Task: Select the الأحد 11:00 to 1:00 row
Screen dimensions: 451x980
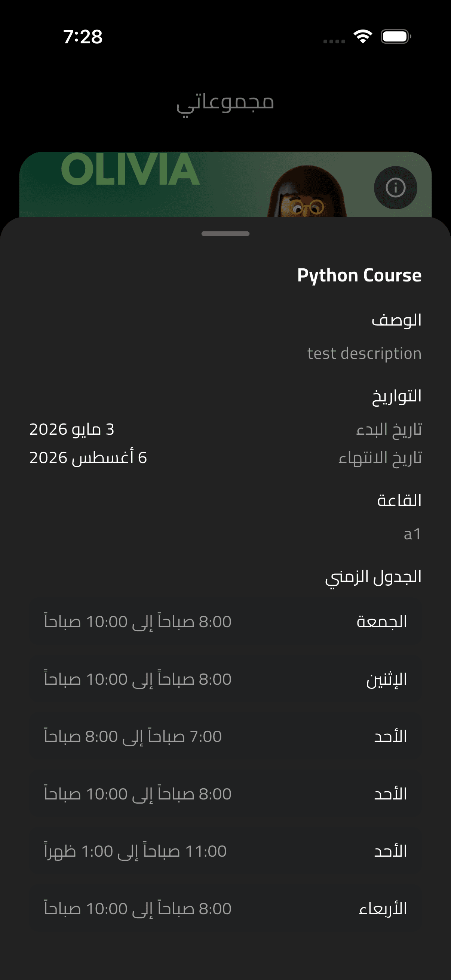Action: (225, 851)
